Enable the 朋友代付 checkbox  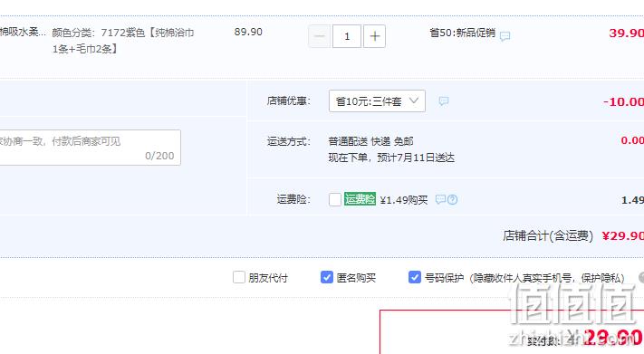point(239,277)
